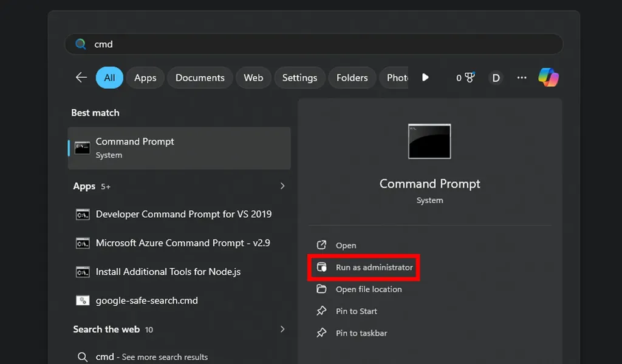Pin Command Prompt to taskbar
This screenshot has width=622, height=364.
click(361, 333)
